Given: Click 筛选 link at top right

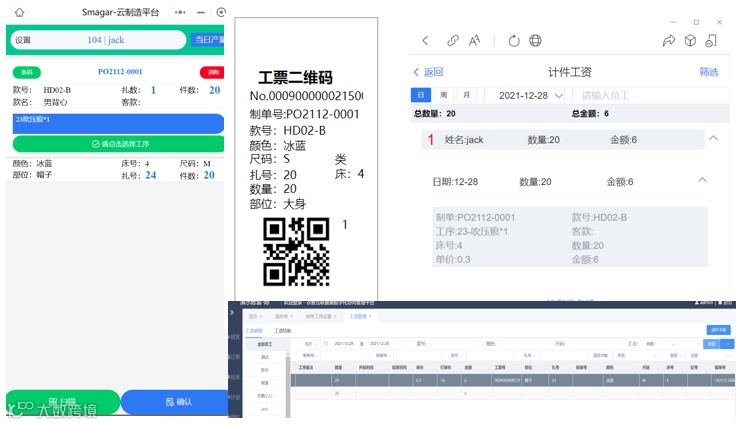Looking at the screenshot, I should pos(709,72).
